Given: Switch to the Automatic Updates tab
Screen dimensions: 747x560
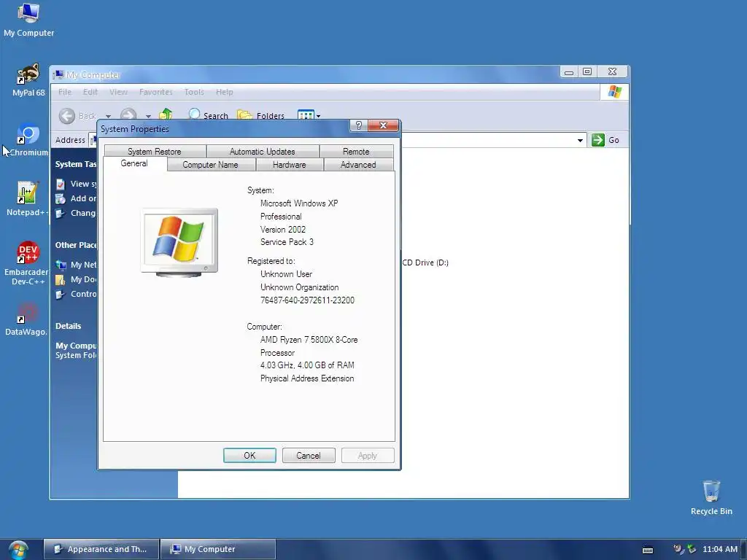Looking at the screenshot, I should point(263,152).
